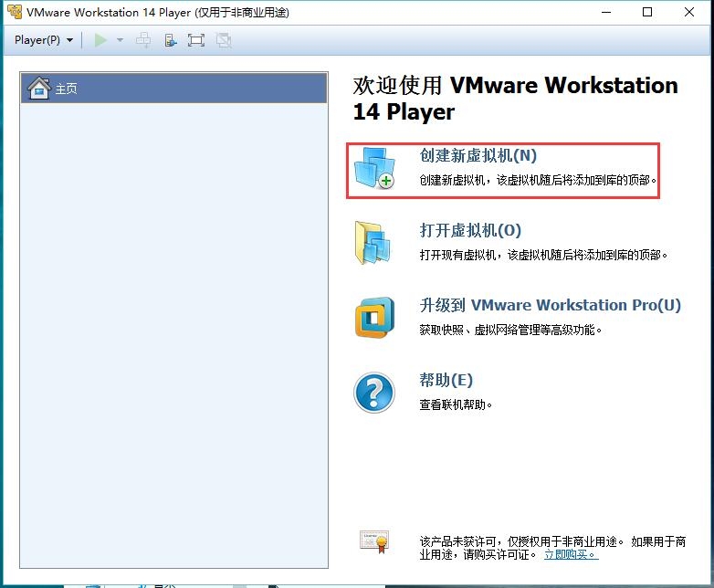Click the Send Ctrl+Alt+Del toolbar icon
Image resolution: width=714 pixels, height=588 pixels.
tap(143, 40)
